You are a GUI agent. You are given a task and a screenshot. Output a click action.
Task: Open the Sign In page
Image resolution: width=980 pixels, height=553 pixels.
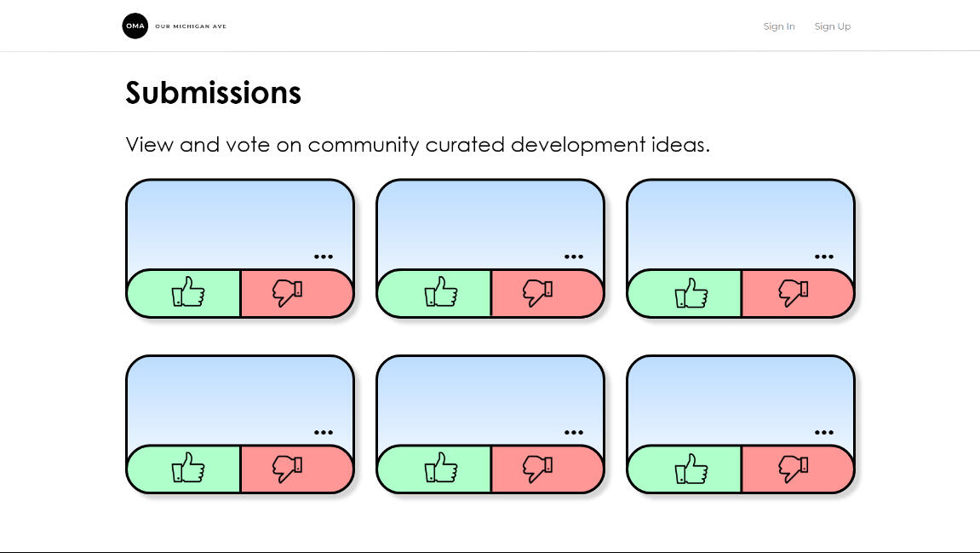point(778,26)
